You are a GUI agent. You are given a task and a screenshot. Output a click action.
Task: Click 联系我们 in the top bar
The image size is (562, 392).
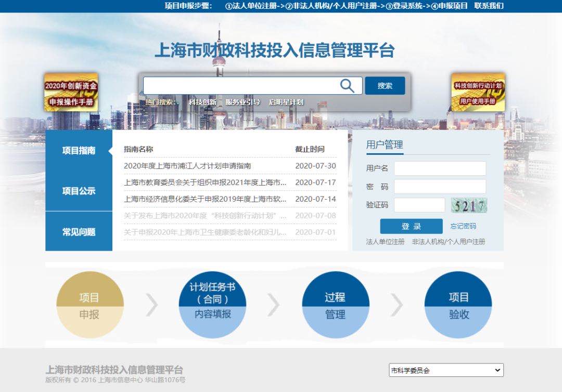(x=489, y=6)
